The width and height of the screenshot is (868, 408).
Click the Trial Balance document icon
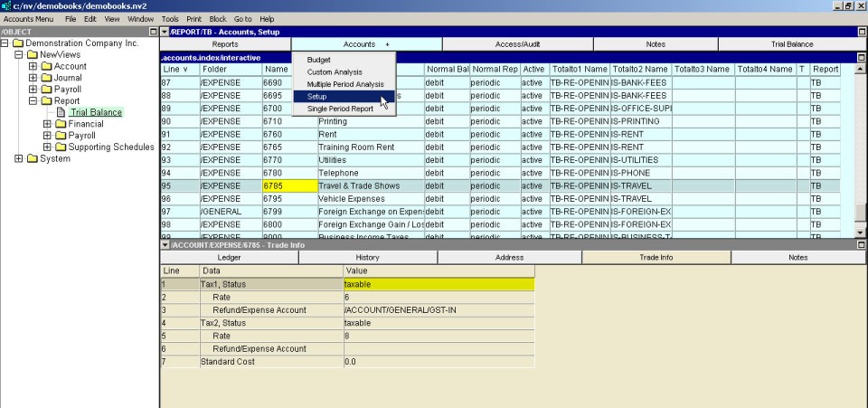61,113
